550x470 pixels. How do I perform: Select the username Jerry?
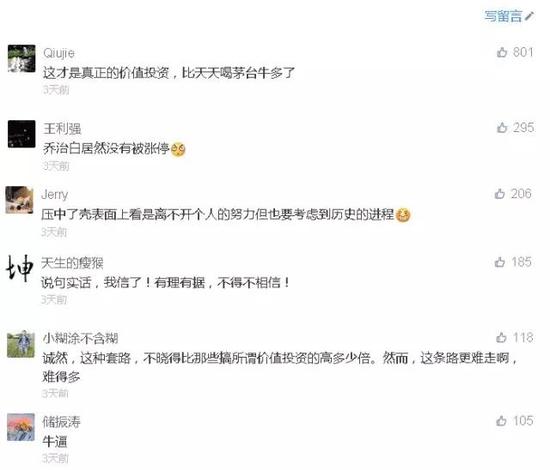pos(55,194)
